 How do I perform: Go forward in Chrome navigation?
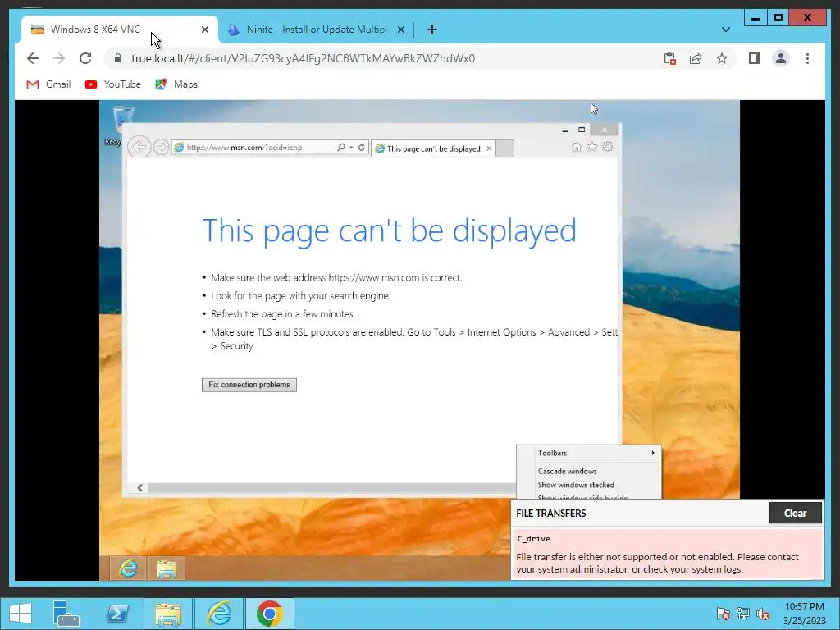tap(59, 58)
